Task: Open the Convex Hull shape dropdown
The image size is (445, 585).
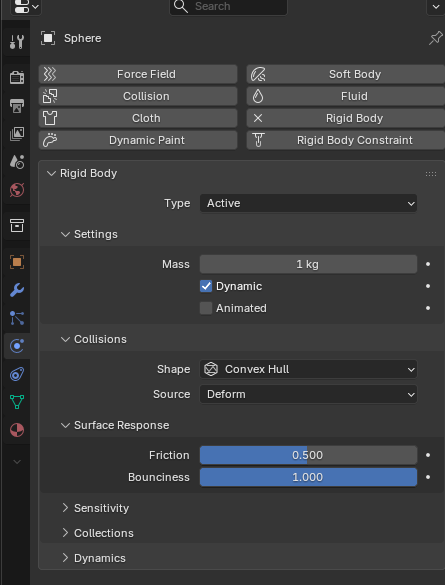Action: pyautogui.click(x=308, y=369)
